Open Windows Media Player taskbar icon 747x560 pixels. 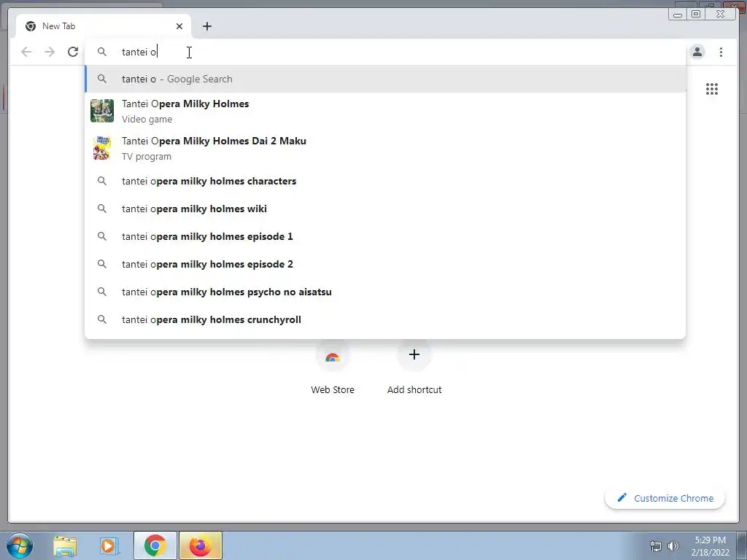[109, 546]
